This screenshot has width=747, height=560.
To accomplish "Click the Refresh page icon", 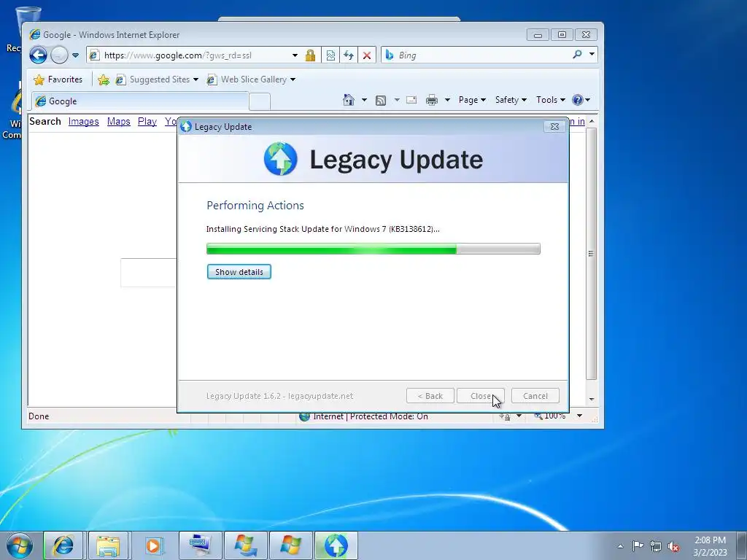I will click(x=349, y=55).
